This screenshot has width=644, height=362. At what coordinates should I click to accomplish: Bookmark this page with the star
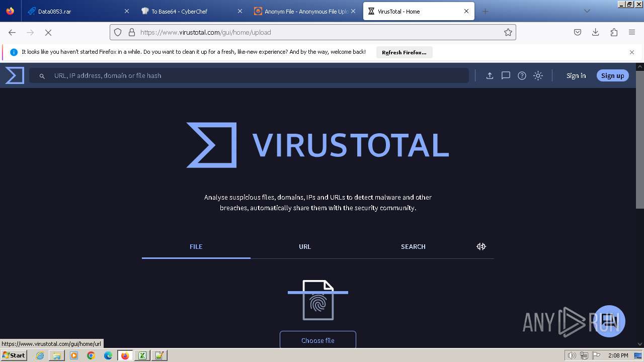coord(508,32)
